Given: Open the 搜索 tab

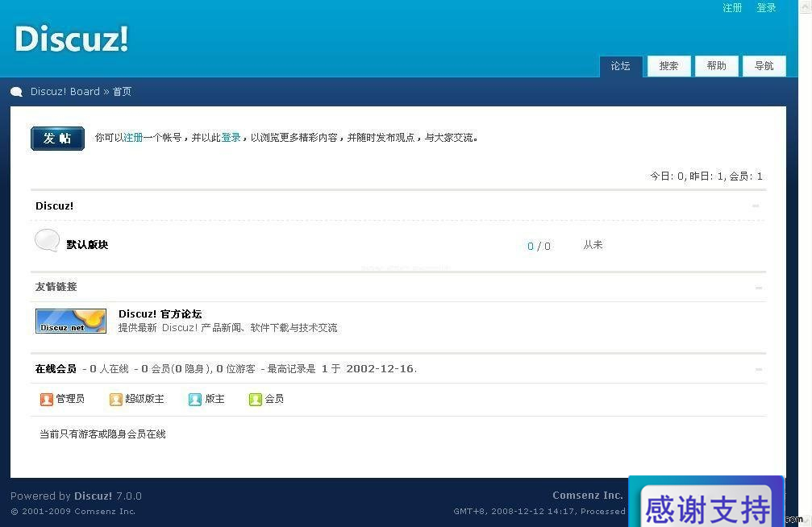Looking at the screenshot, I should (668, 66).
